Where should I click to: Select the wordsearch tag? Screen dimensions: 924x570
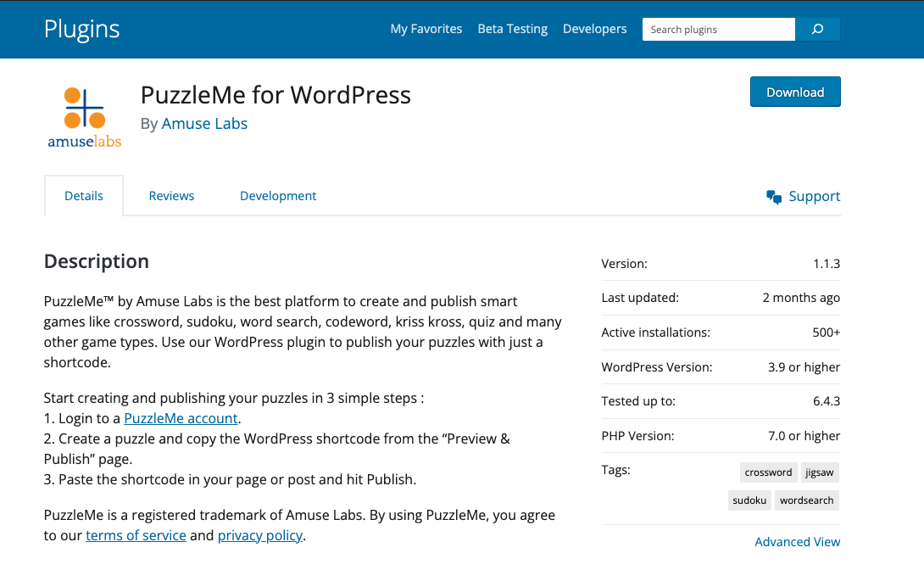click(806, 500)
